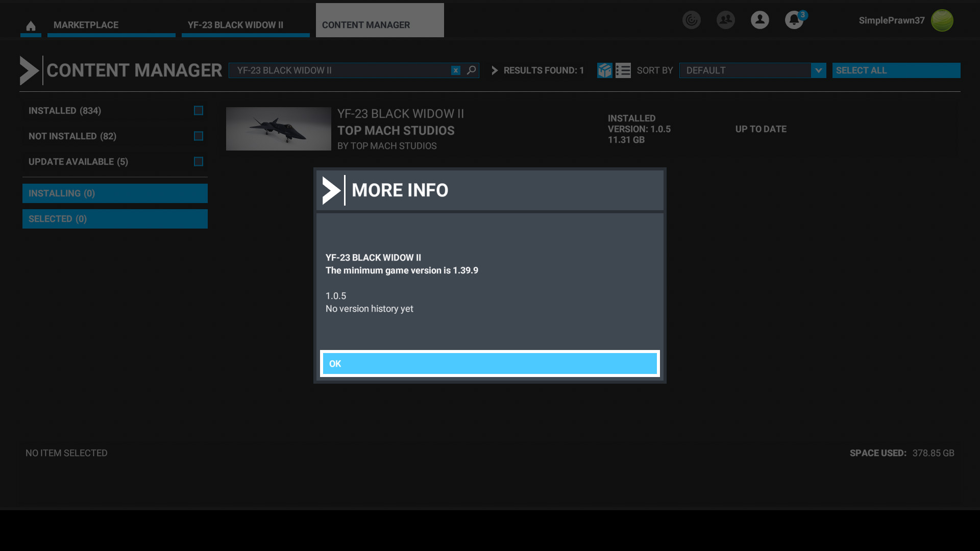Open the Sort By Default dropdown arrow
980x551 pixels.
click(x=818, y=70)
